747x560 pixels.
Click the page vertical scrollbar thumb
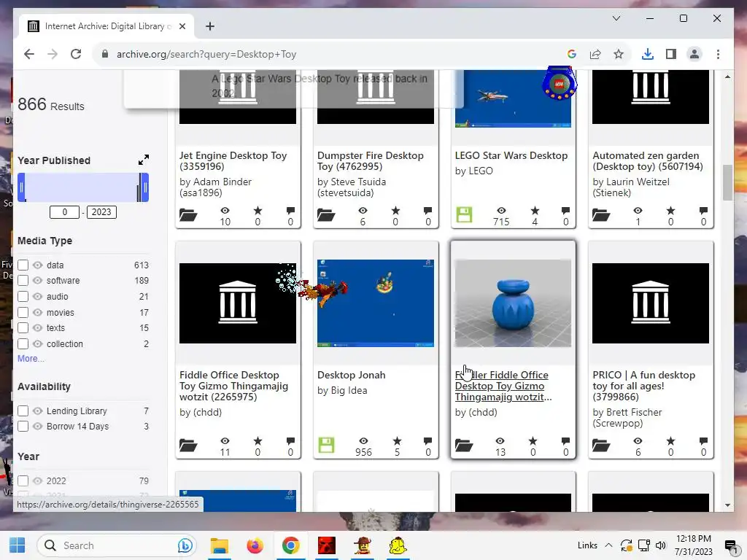pyautogui.click(x=727, y=183)
